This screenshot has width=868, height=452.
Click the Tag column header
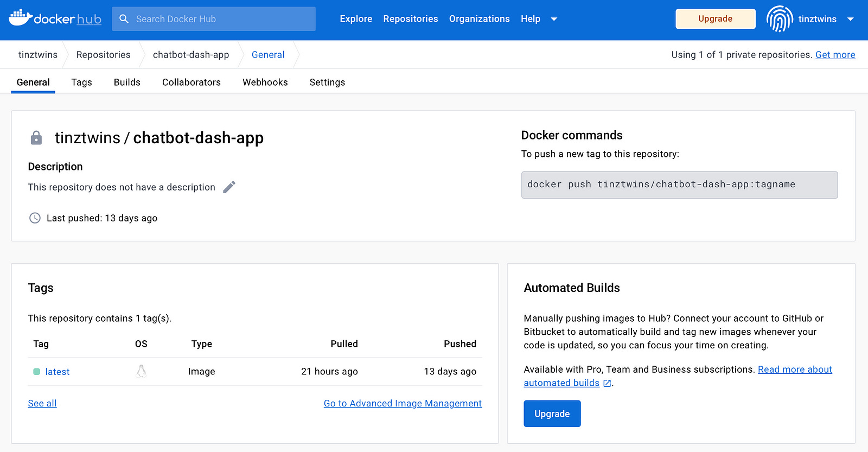(x=41, y=344)
